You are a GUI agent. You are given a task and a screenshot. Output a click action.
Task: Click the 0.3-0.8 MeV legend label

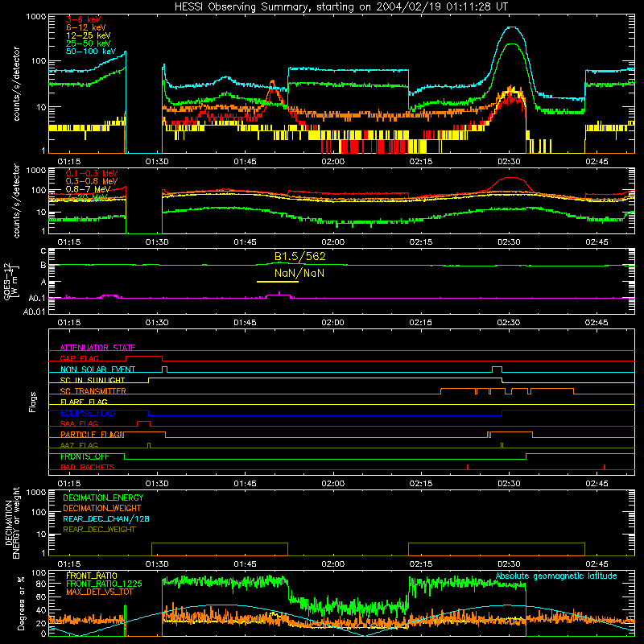92,181
